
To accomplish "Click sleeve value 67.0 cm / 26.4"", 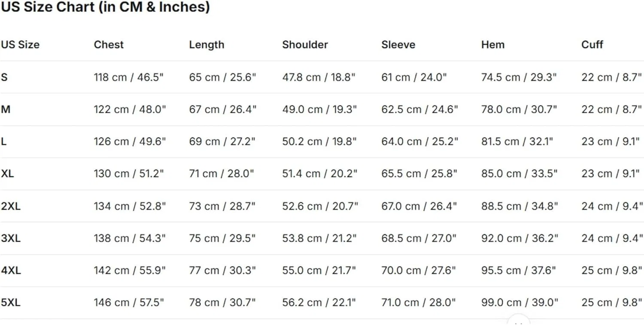I will pos(419,206).
